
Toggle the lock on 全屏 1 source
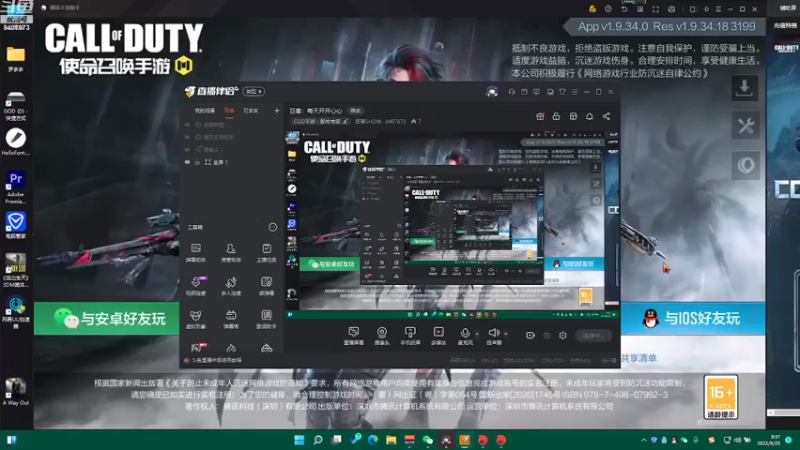click(x=198, y=162)
